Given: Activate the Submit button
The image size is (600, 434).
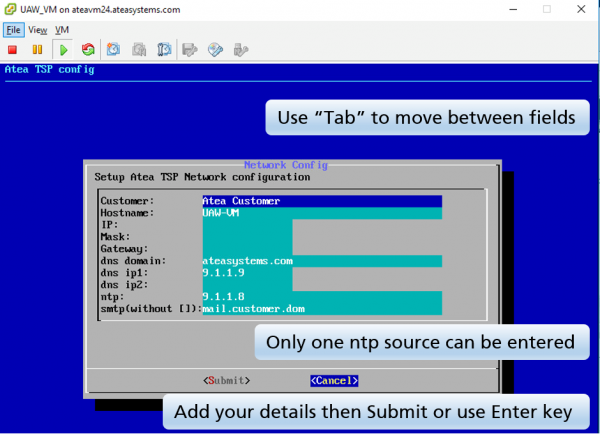Looking at the screenshot, I should (227, 380).
